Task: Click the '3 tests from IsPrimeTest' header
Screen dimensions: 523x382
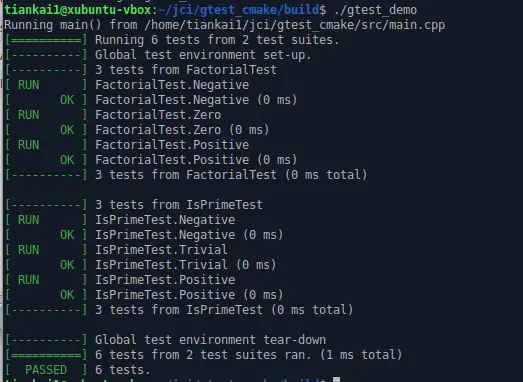Action: [133, 205]
